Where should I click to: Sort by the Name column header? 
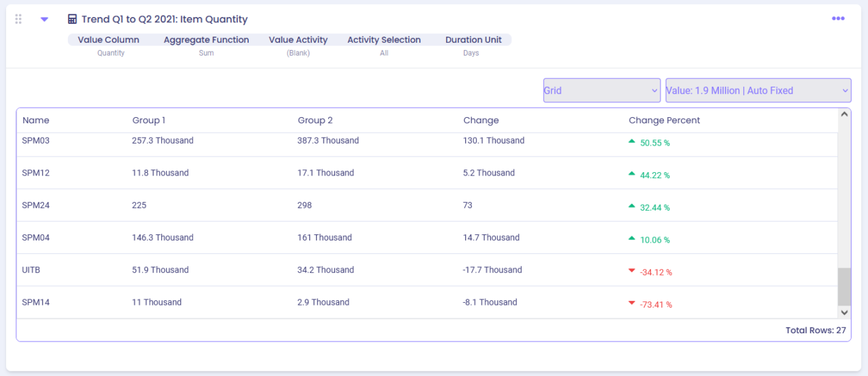pyautogui.click(x=36, y=121)
